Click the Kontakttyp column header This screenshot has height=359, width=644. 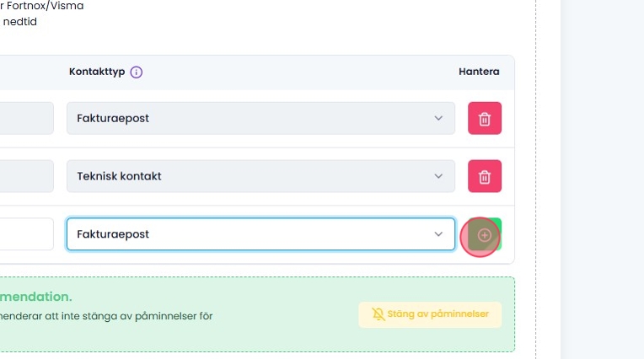pos(97,72)
